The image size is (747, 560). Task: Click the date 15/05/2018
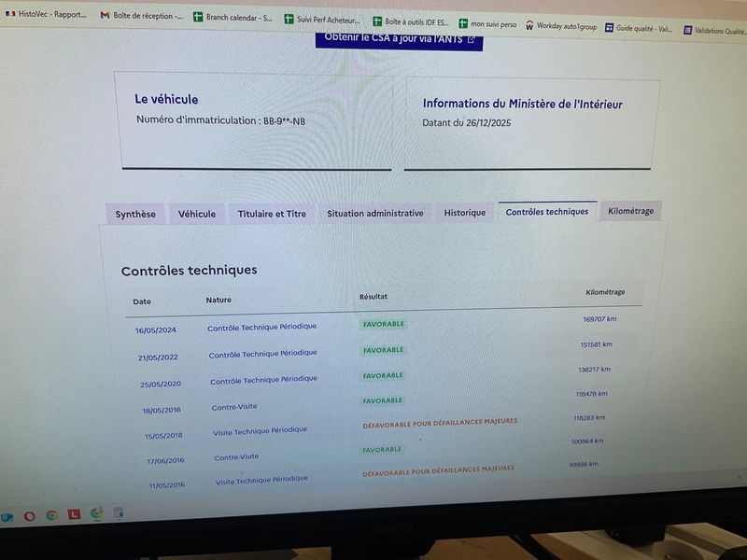(x=163, y=436)
